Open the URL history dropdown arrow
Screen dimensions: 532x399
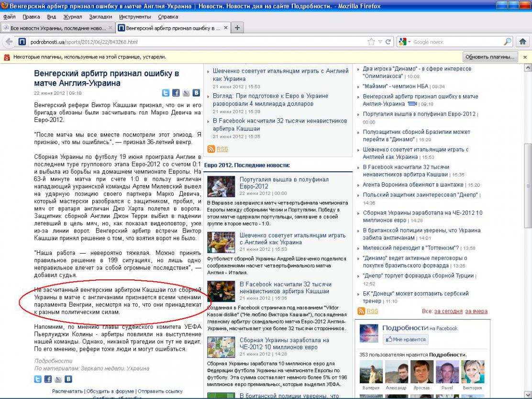[x=380, y=42]
